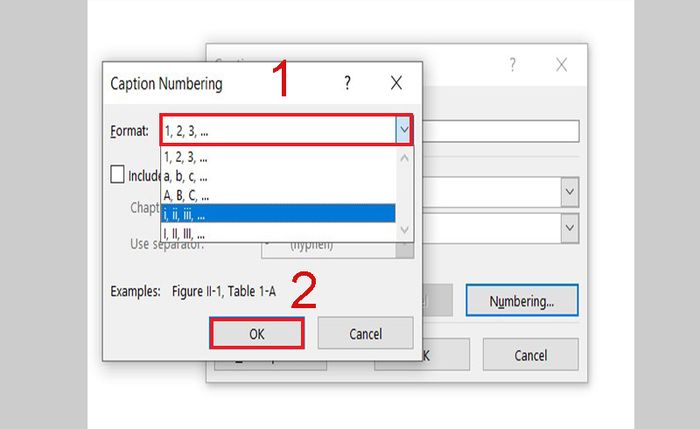Expand the lower dropdown in Caption dialog

(x=570, y=228)
